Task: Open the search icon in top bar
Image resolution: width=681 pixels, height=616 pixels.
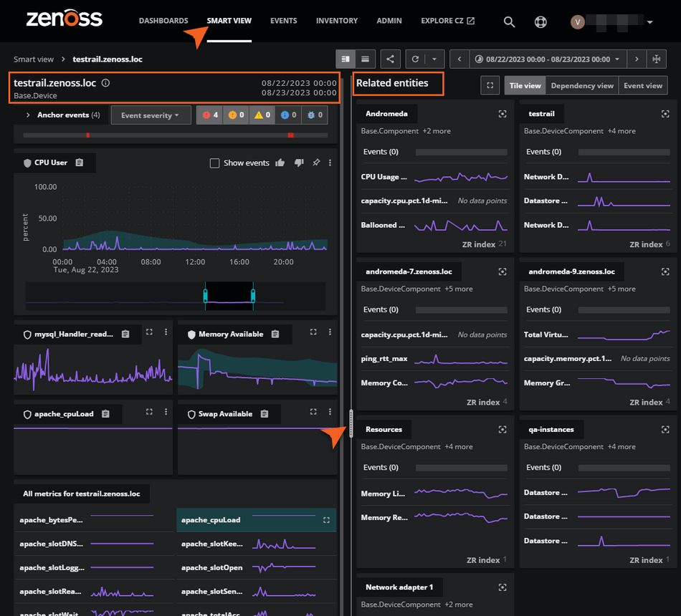Action: tap(509, 21)
